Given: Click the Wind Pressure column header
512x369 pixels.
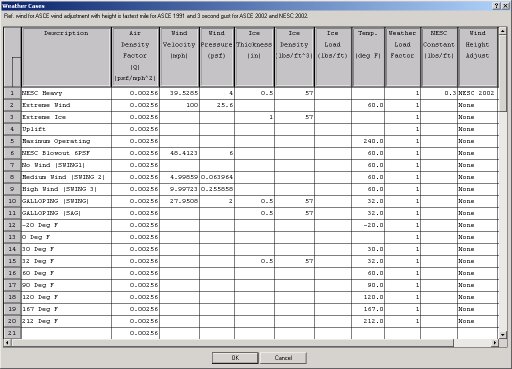Looking at the screenshot, I should pos(217,57).
